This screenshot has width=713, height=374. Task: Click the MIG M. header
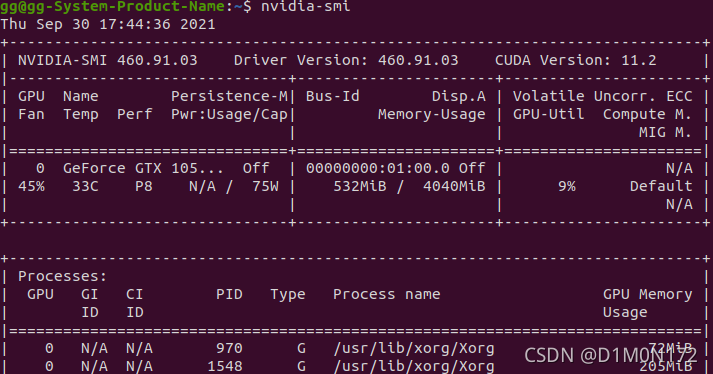[x=665, y=132]
